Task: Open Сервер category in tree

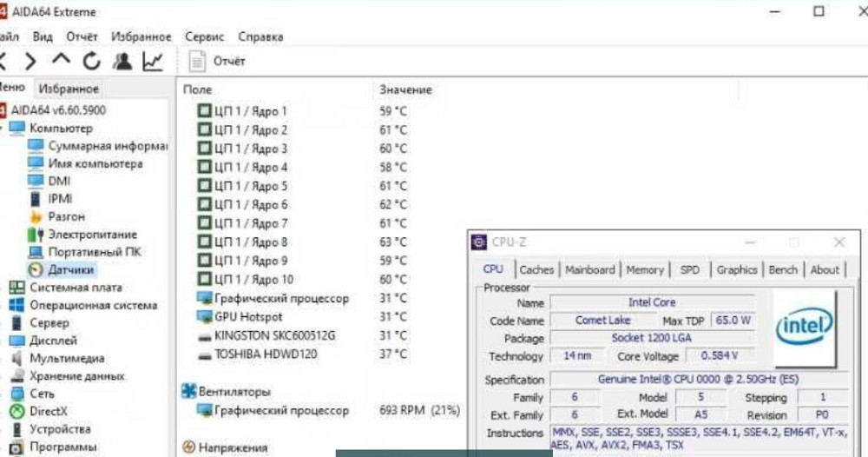Action: 49,322
